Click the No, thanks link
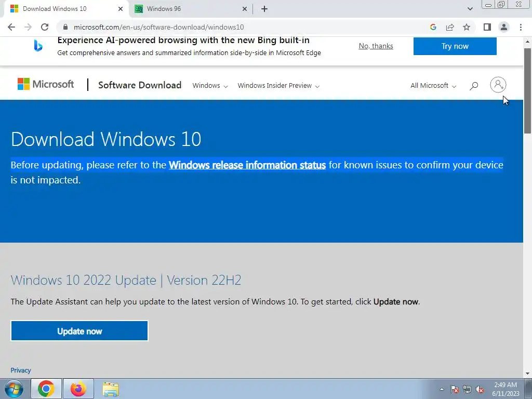The width and height of the screenshot is (532, 399). click(376, 46)
